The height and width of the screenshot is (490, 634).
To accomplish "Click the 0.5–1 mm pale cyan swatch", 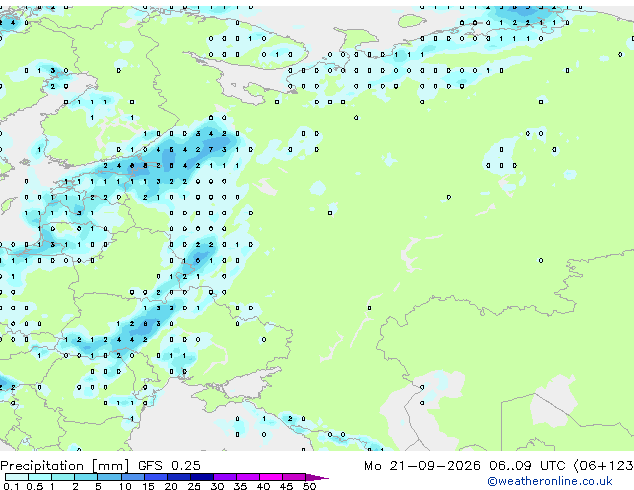I will point(40,477).
